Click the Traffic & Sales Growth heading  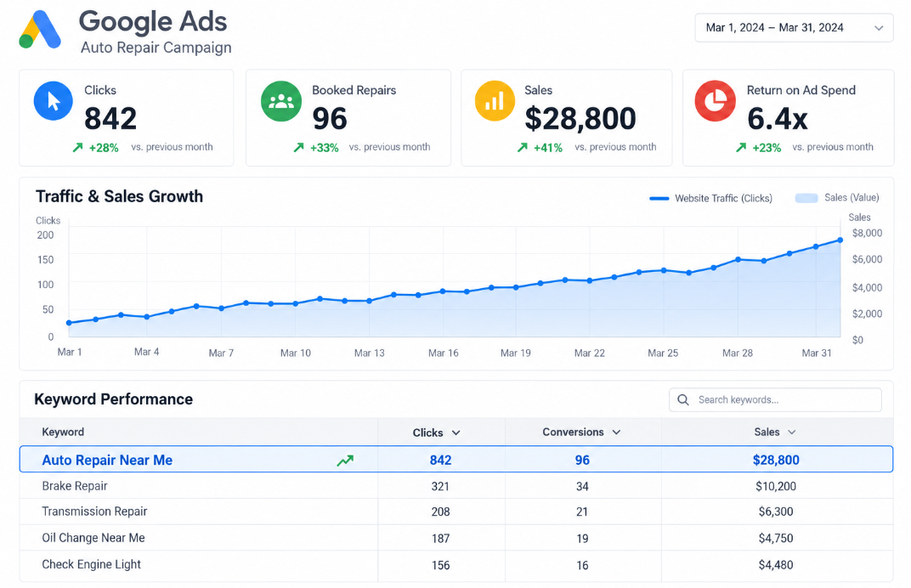click(120, 196)
